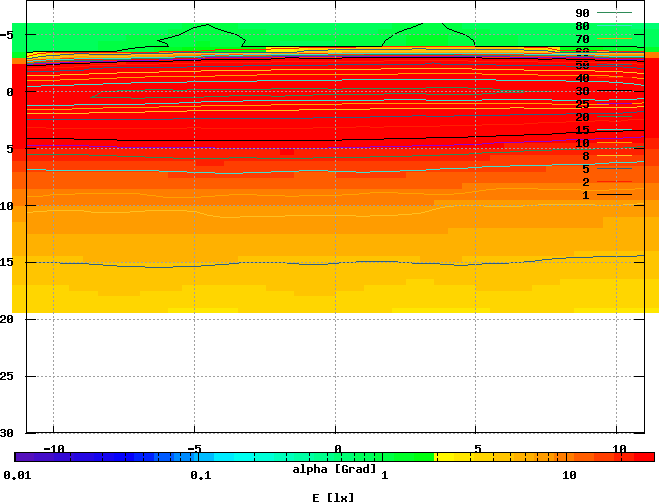Image resolution: width=659 pixels, height=502 pixels.
Task: Click the legend entry labeled 90
Action: point(582,13)
